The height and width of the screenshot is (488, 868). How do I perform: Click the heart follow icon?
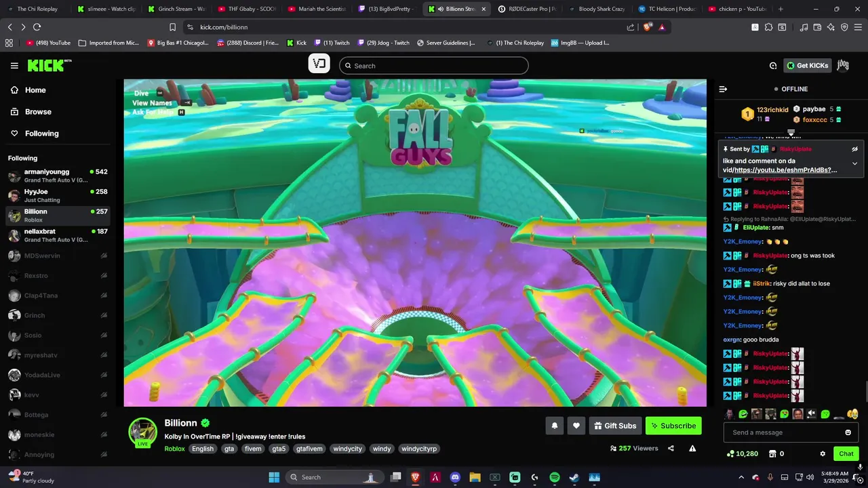tap(576, 426)
